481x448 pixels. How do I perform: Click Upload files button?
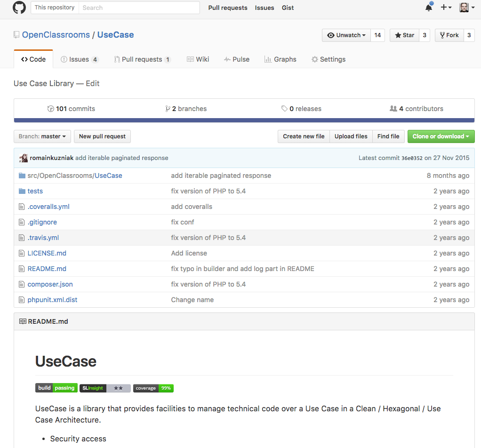(x=351, y=136)
